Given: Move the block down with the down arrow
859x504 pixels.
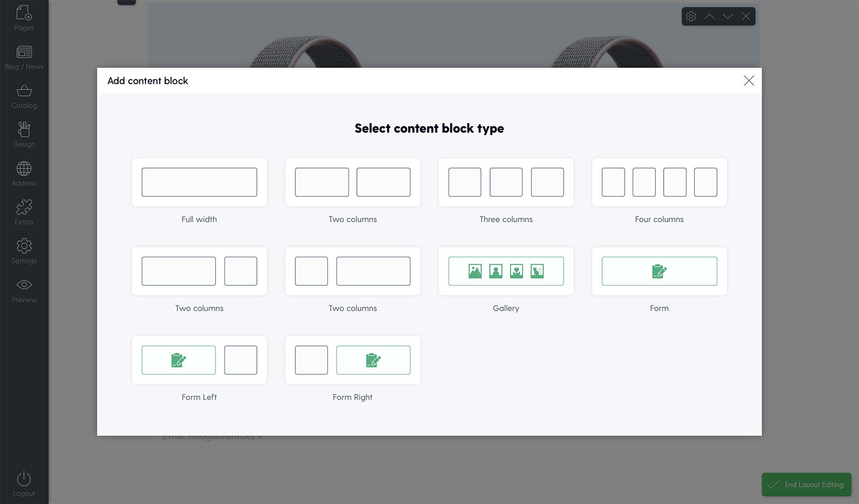Looking at the screenshot, I should point(728,16).
